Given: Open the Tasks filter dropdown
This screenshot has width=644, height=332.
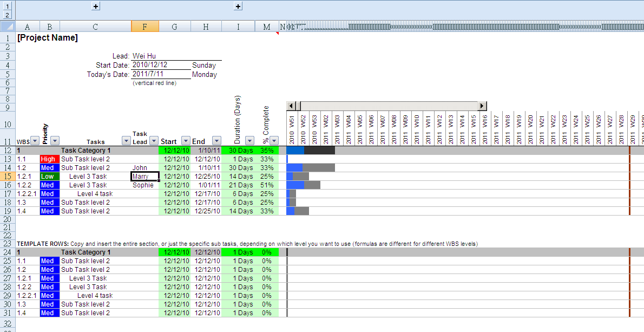Looking at the screenshot, I should click(127, 141).
